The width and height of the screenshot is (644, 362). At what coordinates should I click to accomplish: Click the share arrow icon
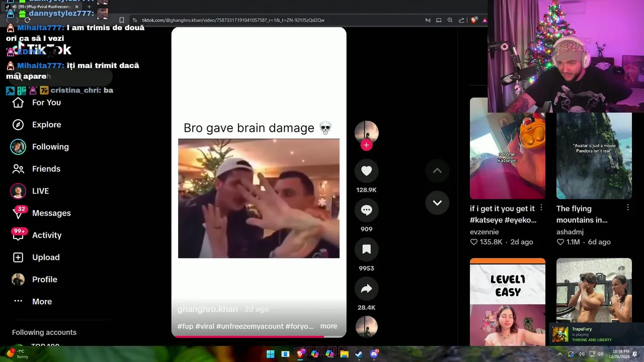[366, 289]
